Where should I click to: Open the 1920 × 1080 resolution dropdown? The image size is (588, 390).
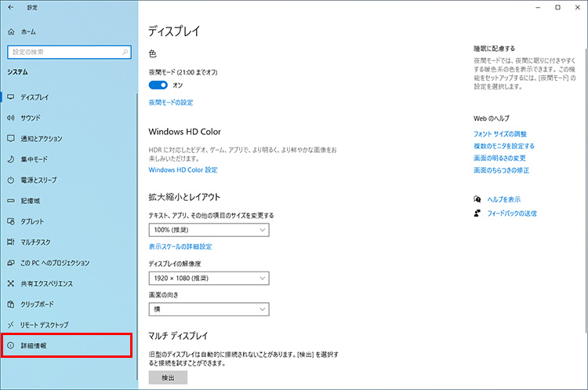point(209,278)
